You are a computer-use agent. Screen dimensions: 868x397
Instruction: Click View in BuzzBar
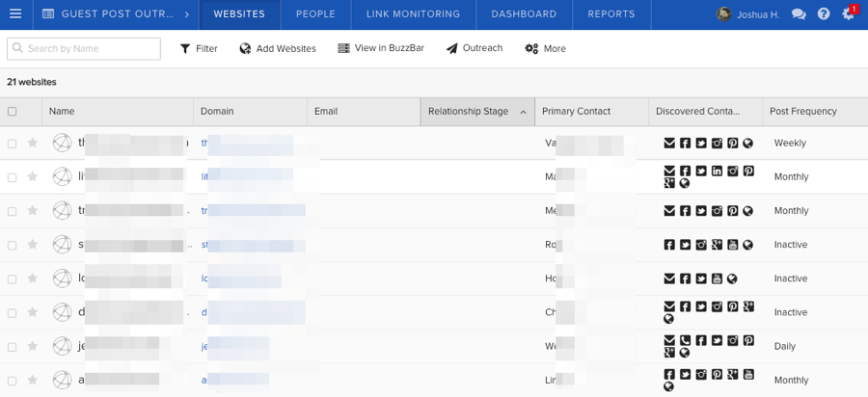[x=381, y=48]
